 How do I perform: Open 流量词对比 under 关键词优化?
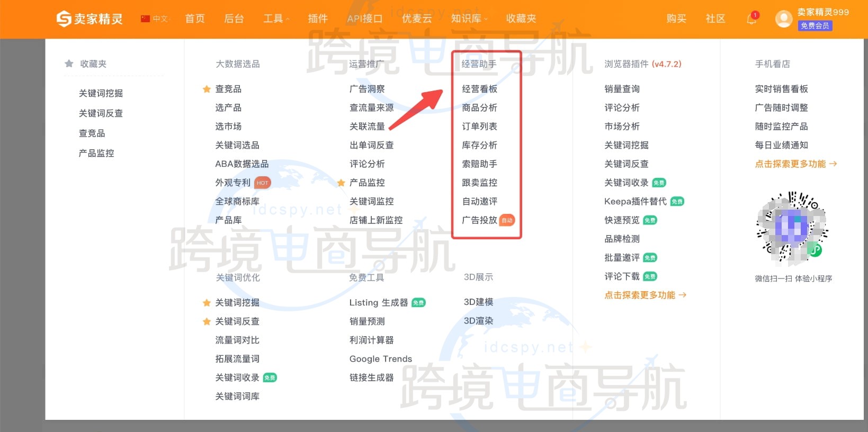coord(237,340)
